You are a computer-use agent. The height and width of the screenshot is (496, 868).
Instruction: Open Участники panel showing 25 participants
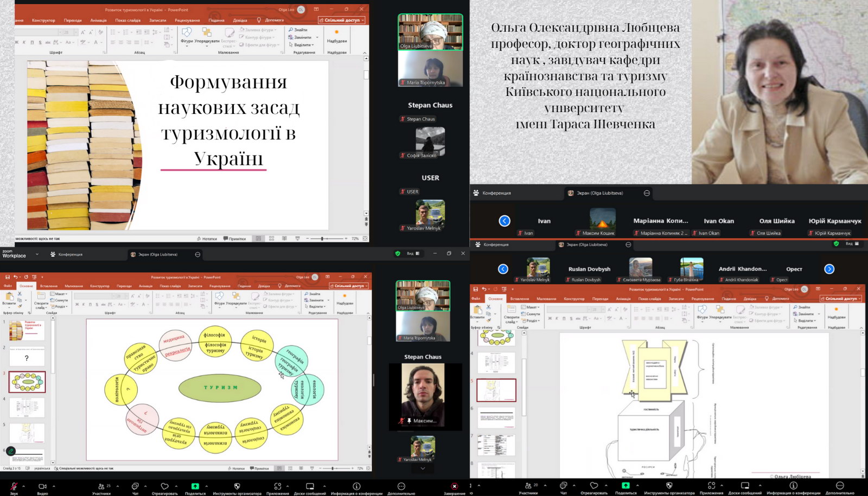point(101,486)
